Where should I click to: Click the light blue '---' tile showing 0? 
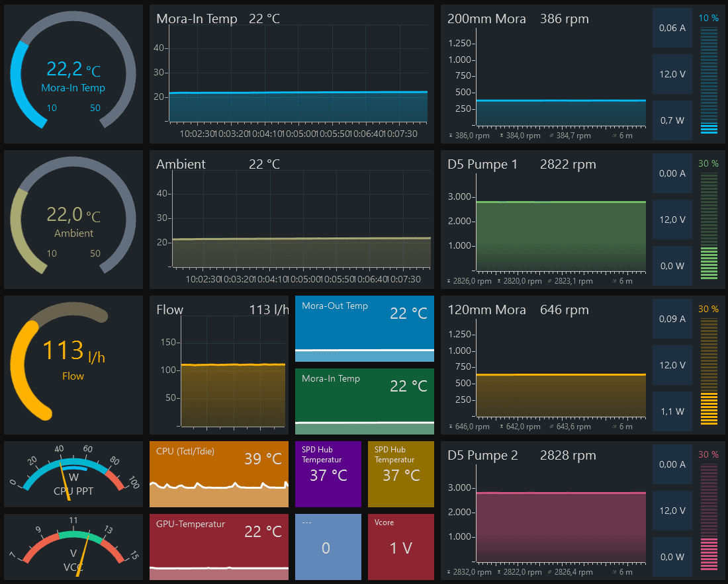[x=328, y=547]
